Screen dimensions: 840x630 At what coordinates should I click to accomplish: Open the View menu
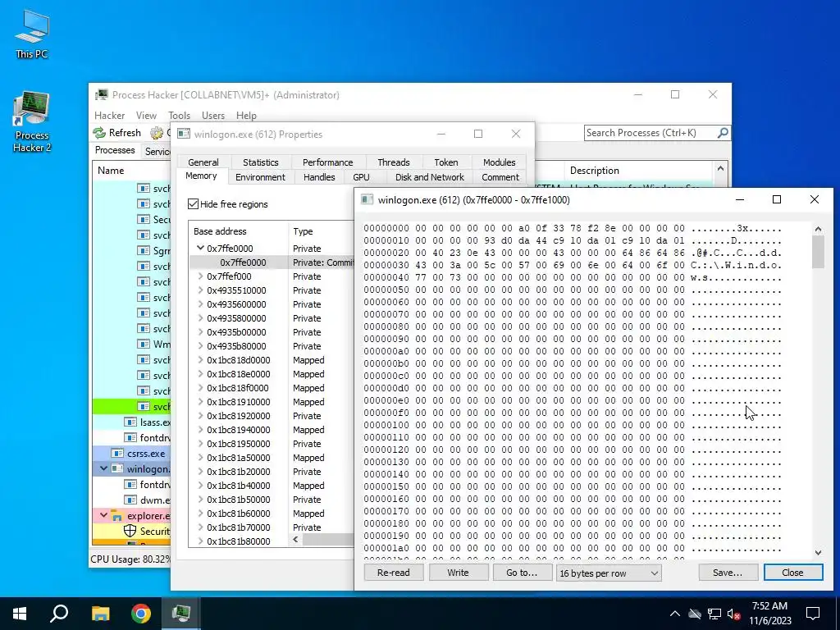146,116
